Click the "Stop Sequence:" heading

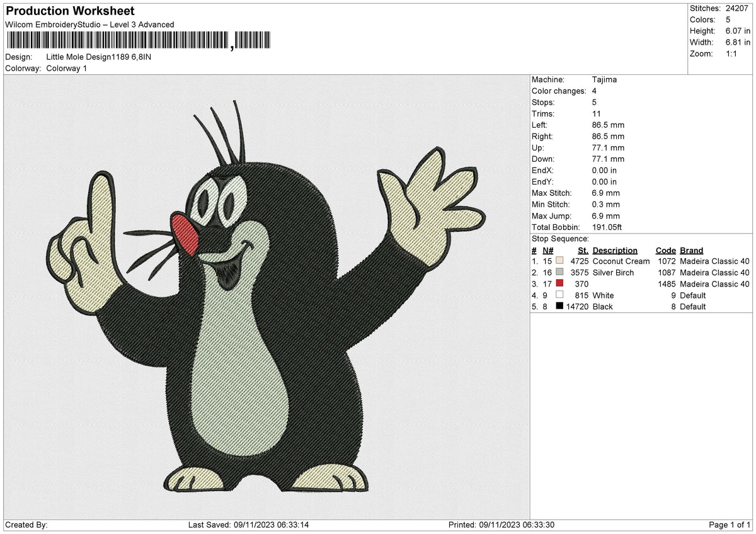click(x=561, y=239)
